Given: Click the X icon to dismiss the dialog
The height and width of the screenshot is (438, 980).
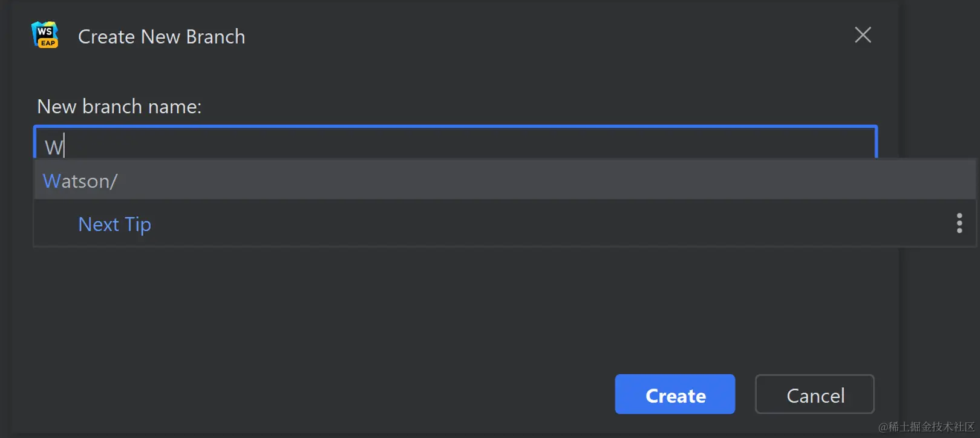Looking at the screenshot, I should click(863, 35).
